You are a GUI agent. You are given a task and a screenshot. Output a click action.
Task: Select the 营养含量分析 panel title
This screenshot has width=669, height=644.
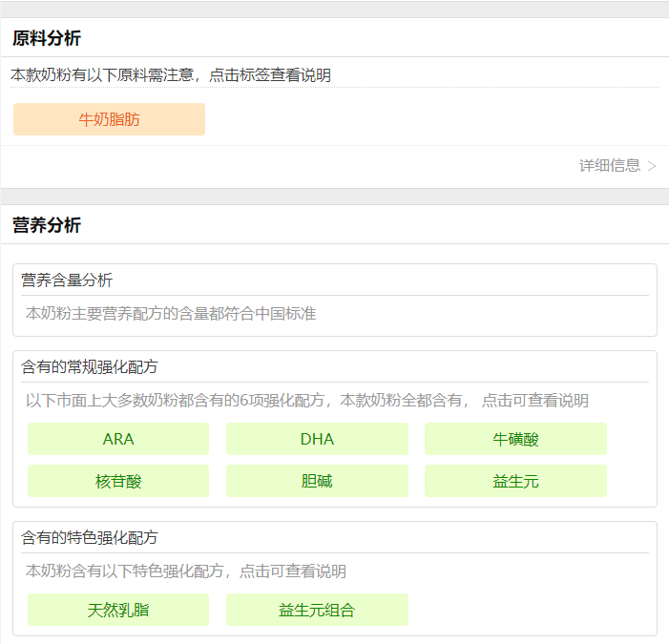tap(67, 280)
